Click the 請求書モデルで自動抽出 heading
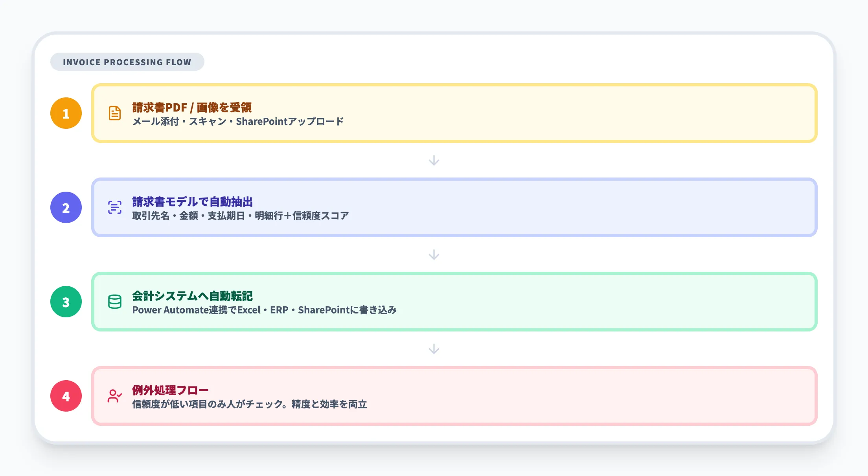This screenshot has width=868, height=476. (x=193, y=202)
